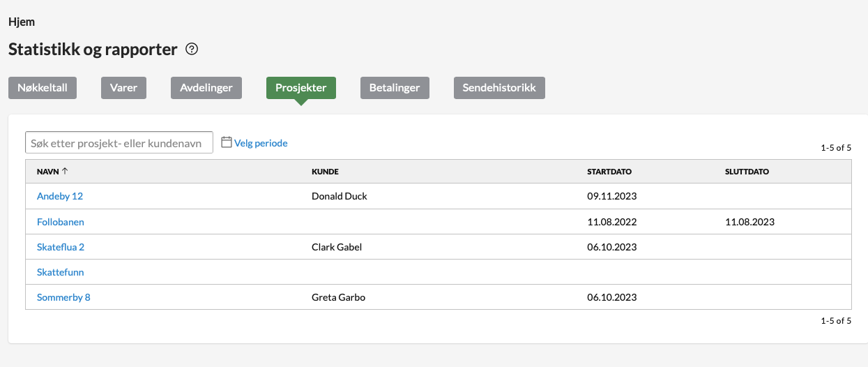Click the Velg periode link text

pyautogui.click(x=261, y=143)
